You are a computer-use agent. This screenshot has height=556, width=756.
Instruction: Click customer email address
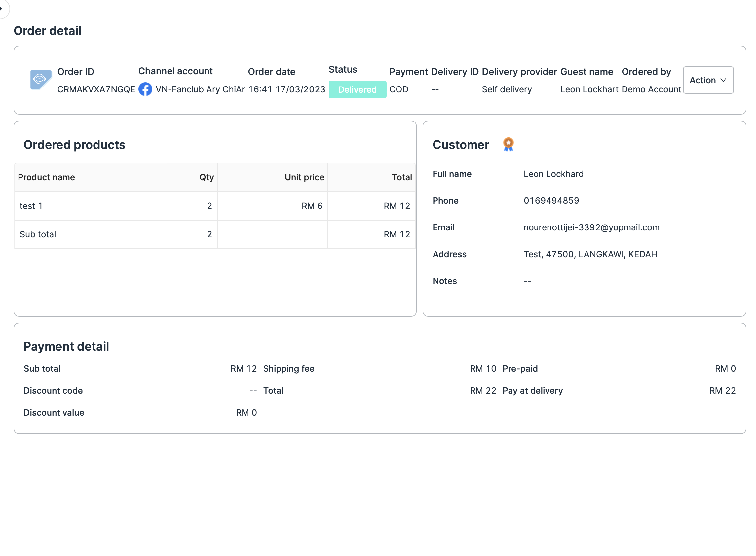[x=591, y=227]
